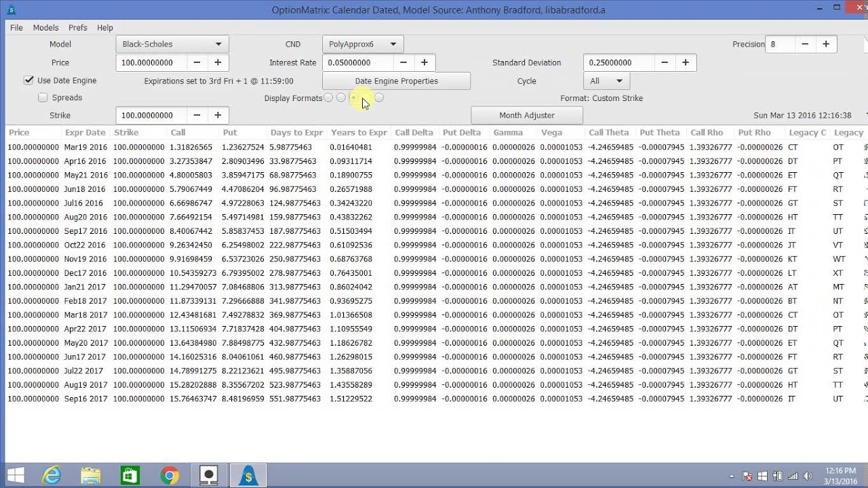
Task: Sort by the Days to Expr column header
Action: tap(296, 133)
